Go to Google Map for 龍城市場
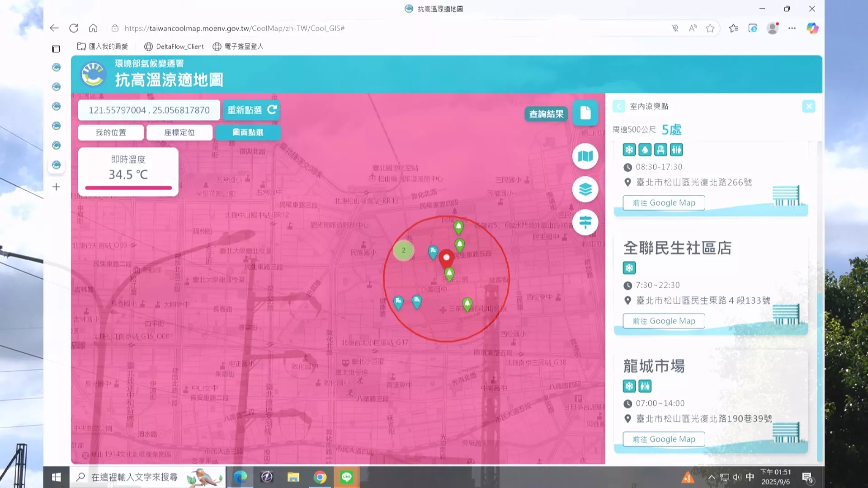 [664, 439]
